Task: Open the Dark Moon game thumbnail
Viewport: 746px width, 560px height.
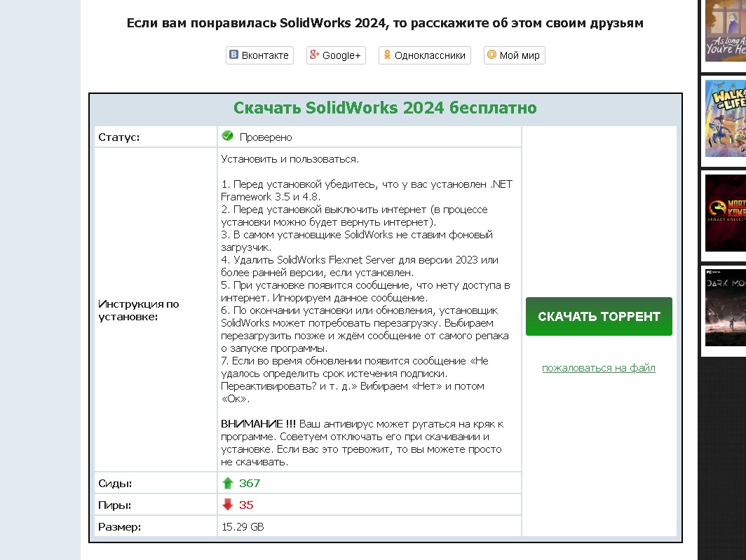Action: (x=725, y=307)
